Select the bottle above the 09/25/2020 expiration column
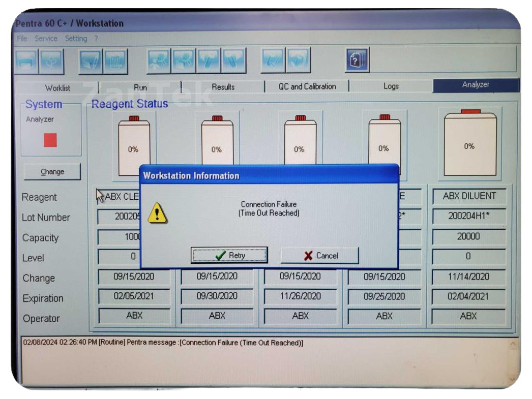Screen dimensions: 532x399 click(x=385, y=140)
